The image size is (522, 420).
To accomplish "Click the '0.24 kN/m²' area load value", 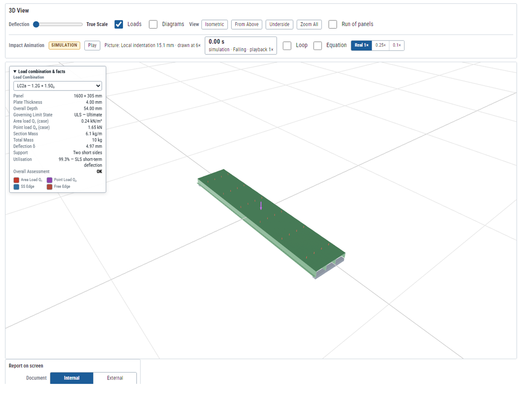I will pyautogui.click(x=92, y=121).
